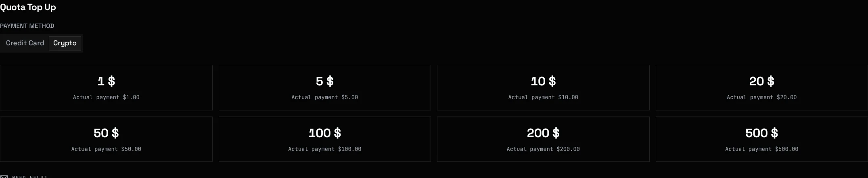Select the 100 $ top up option

coord(325,139)
